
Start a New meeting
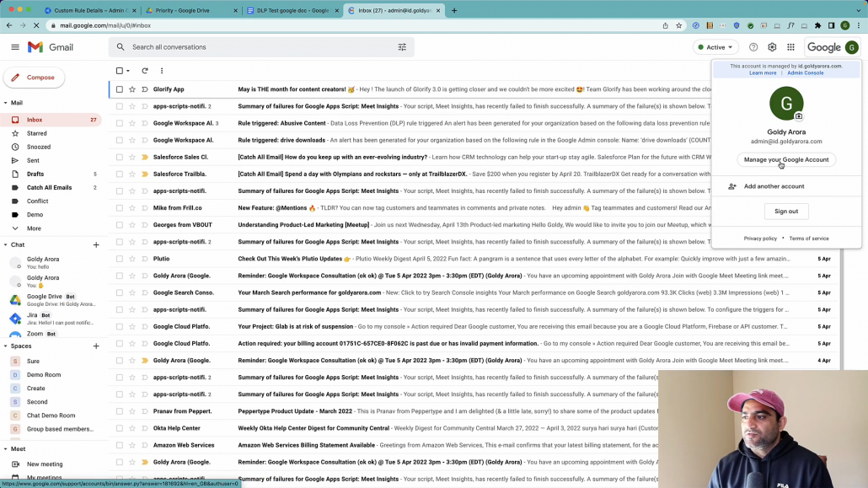45,464
